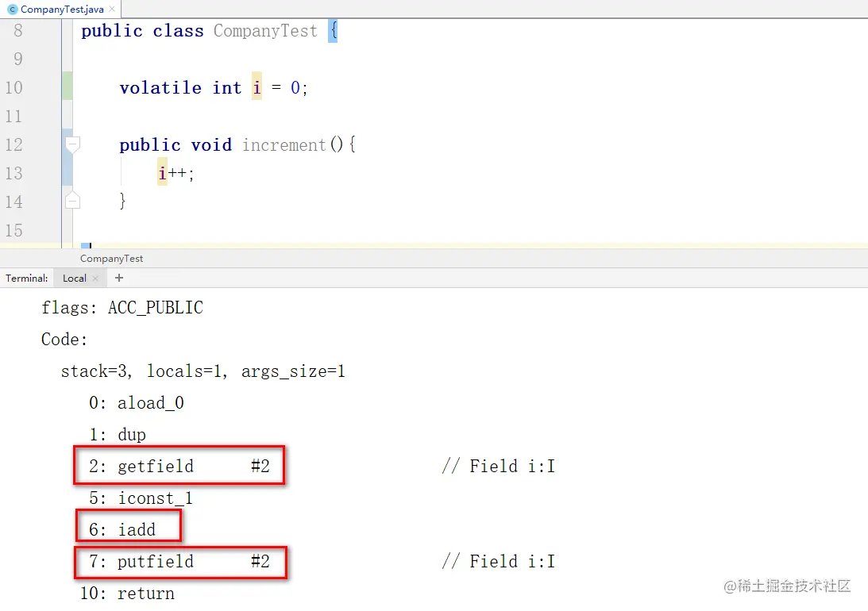The height and width of the screenshot is (611, 868).
Task: Click the '5: iconst_1' instruction
Action: pos(141,498)
